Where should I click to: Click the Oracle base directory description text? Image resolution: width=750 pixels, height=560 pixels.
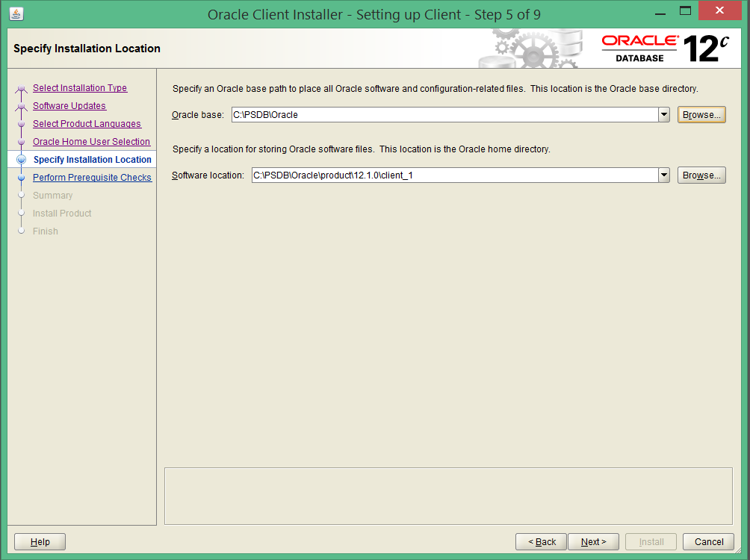click(436, 88)
